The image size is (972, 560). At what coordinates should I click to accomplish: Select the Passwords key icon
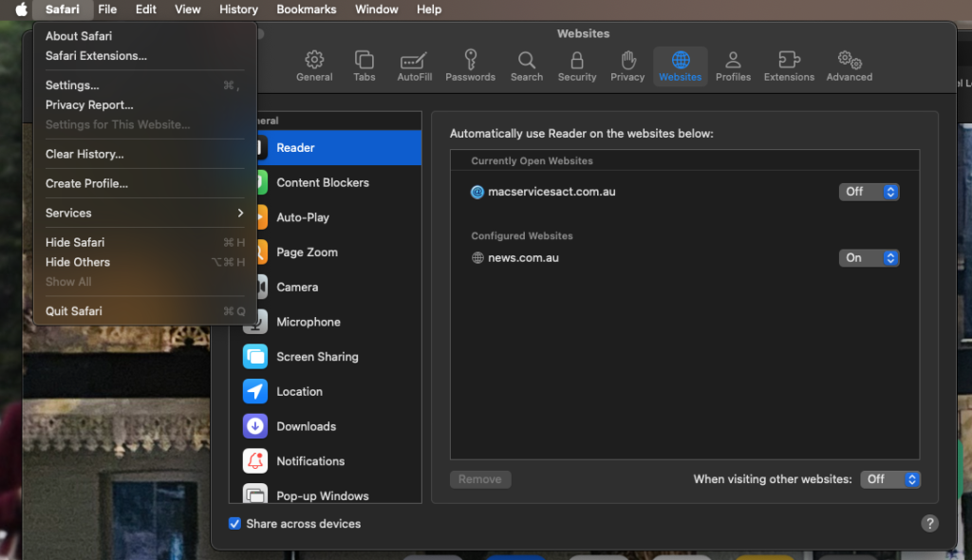(x=470, y=65)
